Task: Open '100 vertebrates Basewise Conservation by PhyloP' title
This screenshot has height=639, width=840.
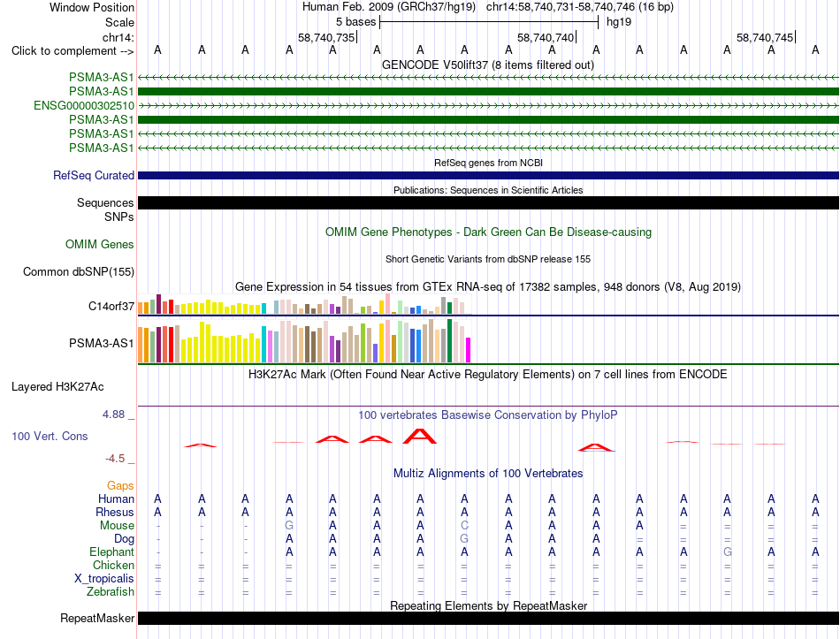Action: point(488,415)
